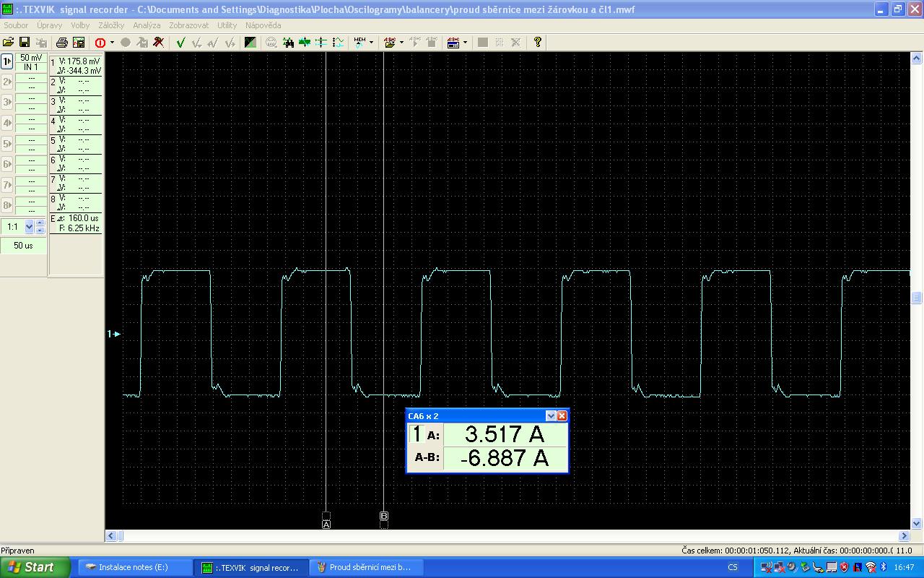The height and width of the screenshot is (578, 924).
Task: Expand the record button dropdown arrow
Action: tap(112, 43)
